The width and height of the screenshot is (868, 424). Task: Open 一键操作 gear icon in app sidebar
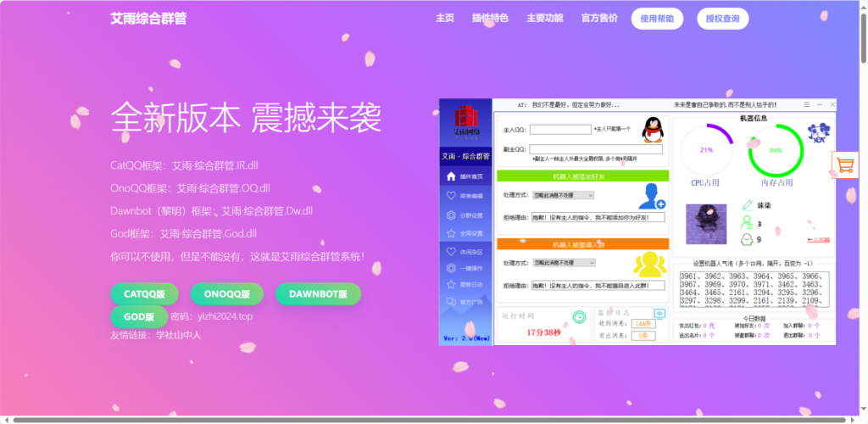pyautogui.click(x=451, y=269)
